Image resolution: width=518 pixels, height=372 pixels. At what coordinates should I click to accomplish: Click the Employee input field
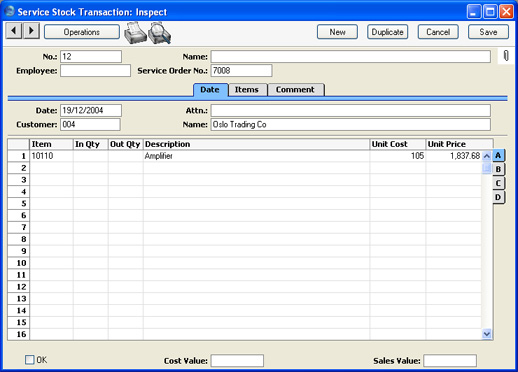pos(95,71)
